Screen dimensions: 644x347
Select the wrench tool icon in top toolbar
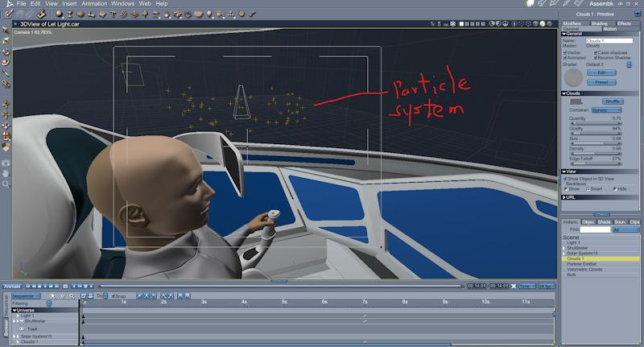252,14
